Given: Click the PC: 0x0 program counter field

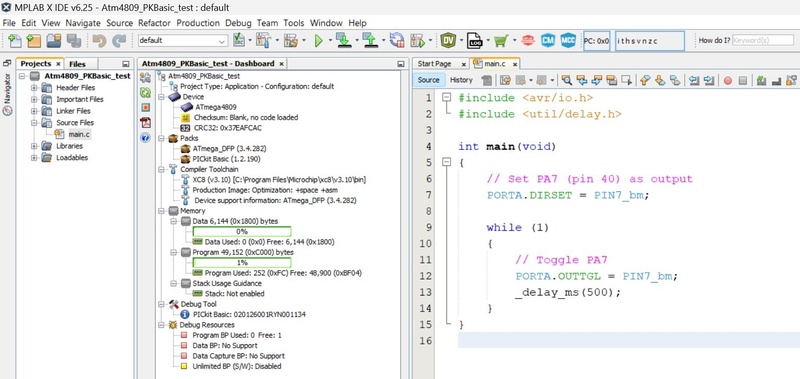Looking at the screenshot, I should pos(596,41).
